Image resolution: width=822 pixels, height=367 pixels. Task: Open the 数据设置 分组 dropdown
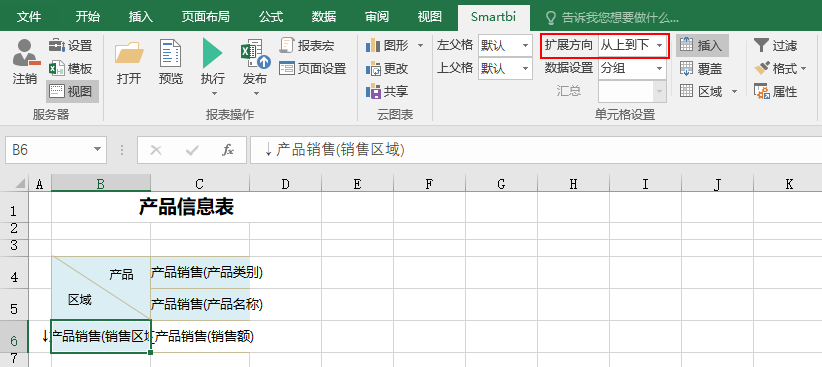[x=632, y=69]
